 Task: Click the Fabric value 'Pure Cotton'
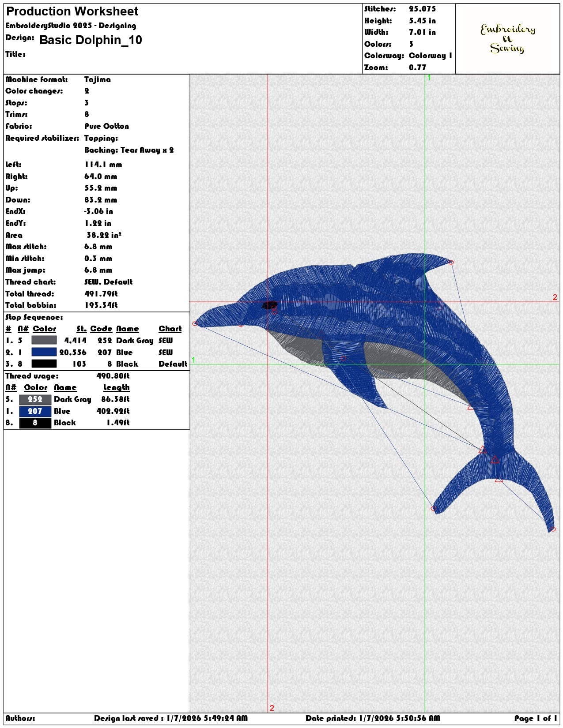[106, 126]
